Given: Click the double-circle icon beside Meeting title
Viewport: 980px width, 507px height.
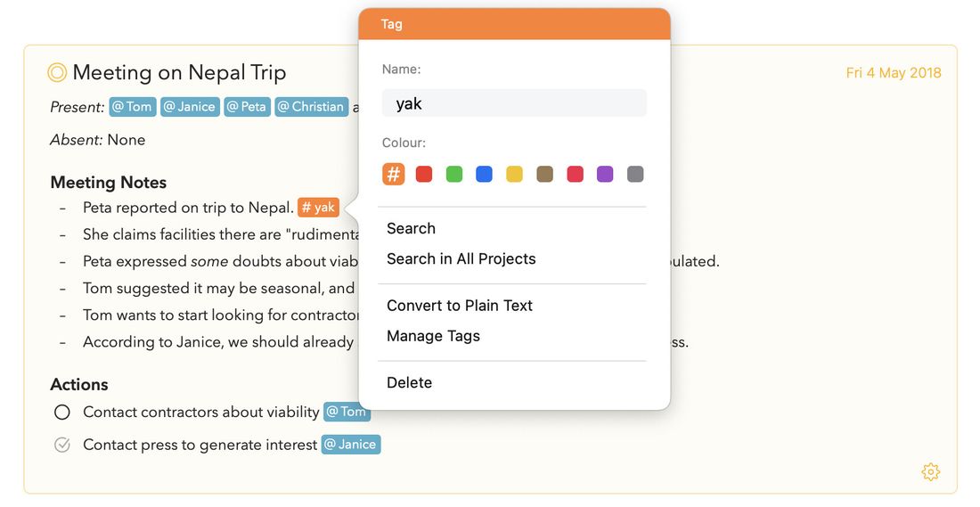Looking at the screenshot, I should tap(57, 72).
